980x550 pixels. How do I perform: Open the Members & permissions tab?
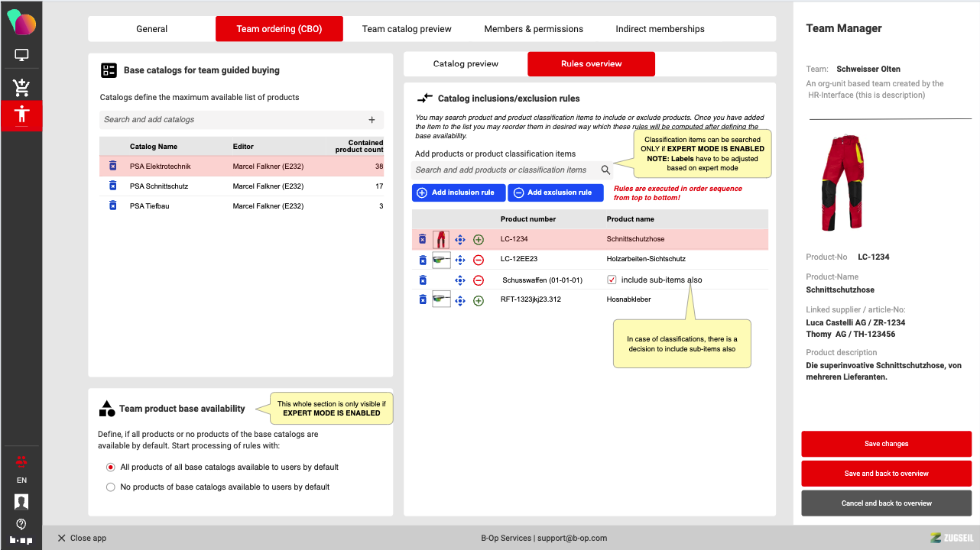[x=534, y=29]
